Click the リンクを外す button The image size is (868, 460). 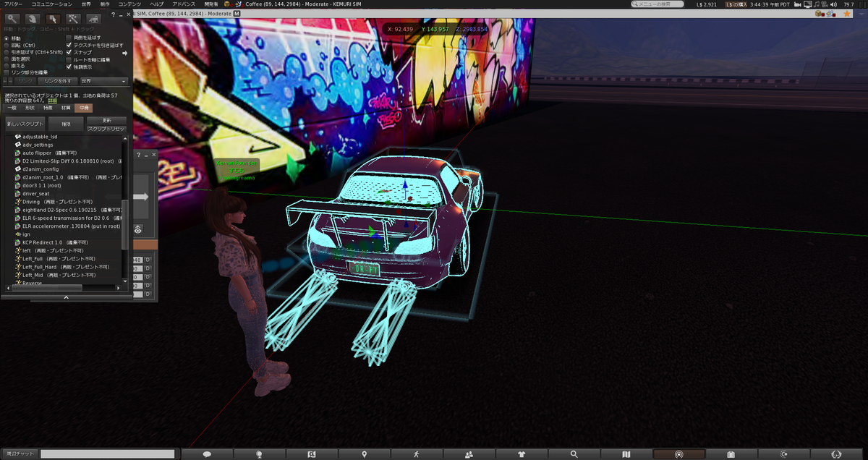click(x=58, y=81)
